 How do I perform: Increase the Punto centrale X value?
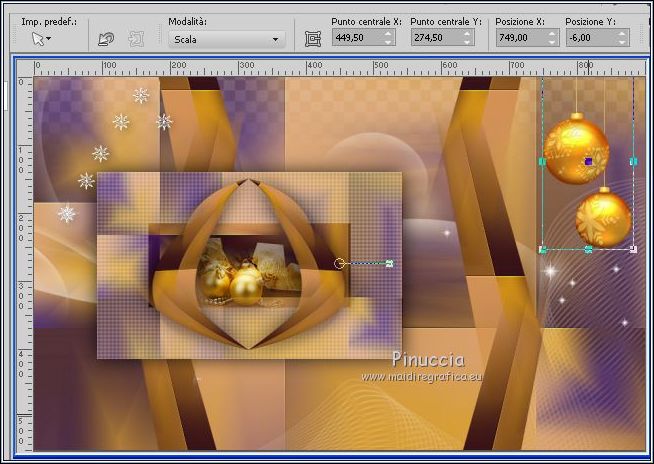coord(389,33)
